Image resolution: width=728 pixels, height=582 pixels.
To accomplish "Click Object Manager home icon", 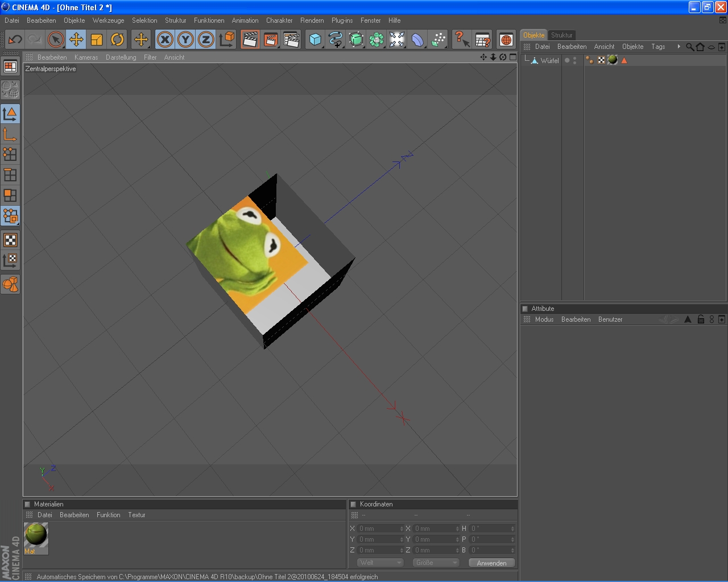I will coord(700,47).
